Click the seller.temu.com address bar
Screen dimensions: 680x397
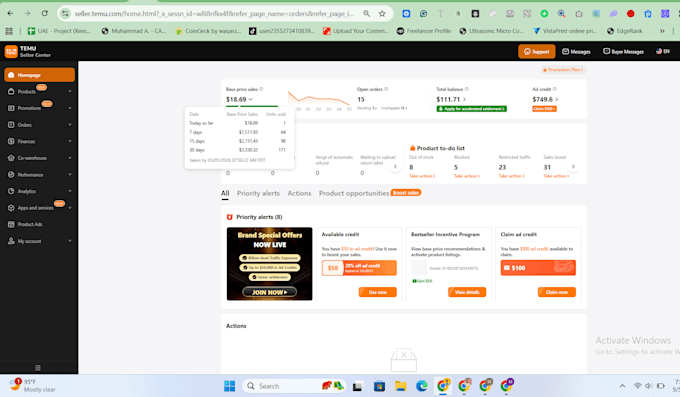(214, 13)
